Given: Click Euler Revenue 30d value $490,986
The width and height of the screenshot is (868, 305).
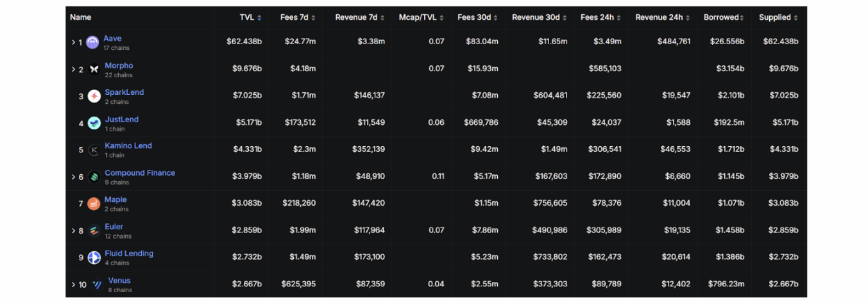Looking at the screenshot, I should 550,230.
